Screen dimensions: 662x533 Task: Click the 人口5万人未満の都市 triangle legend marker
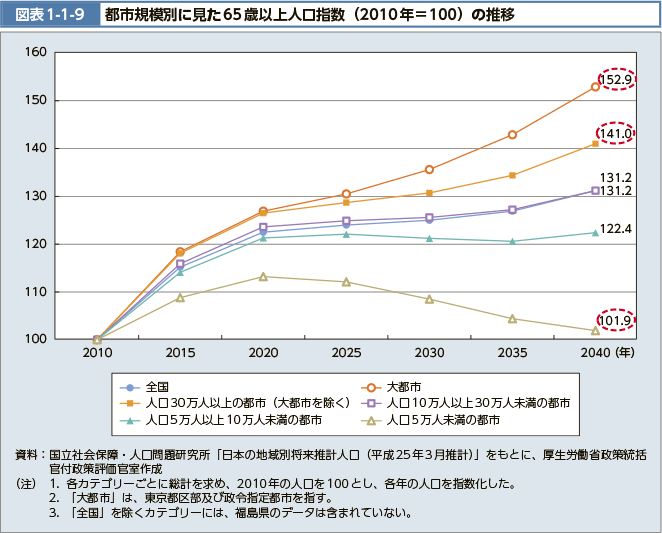point(368,420)
